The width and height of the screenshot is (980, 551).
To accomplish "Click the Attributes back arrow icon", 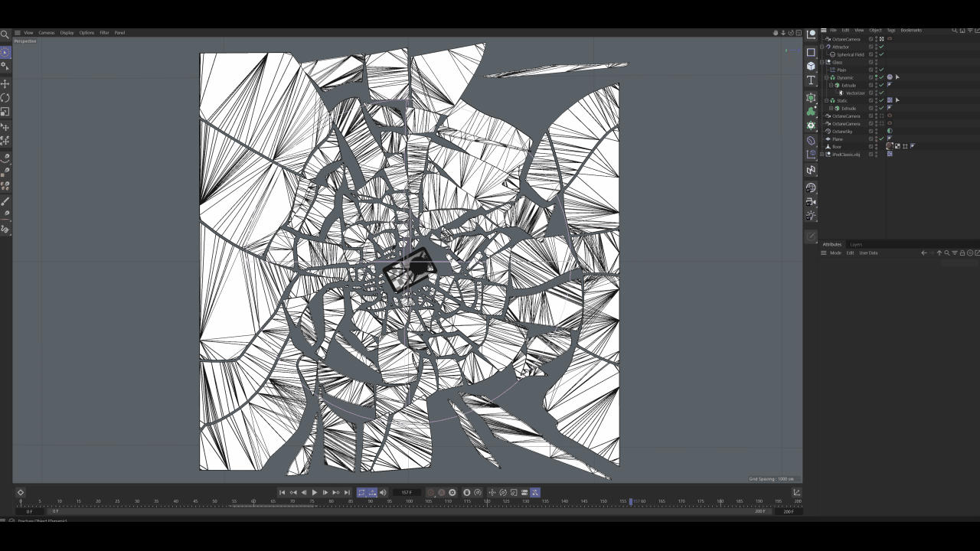I will [924, 253].
